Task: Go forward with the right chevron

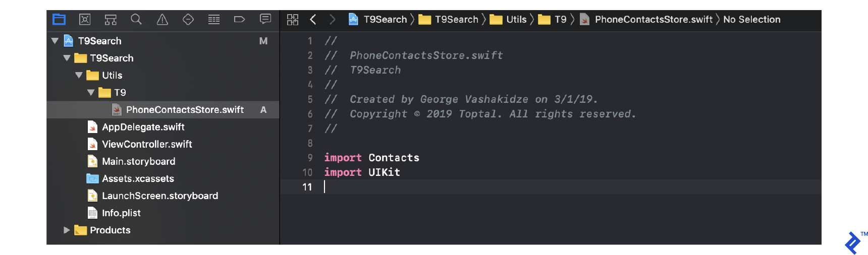Action: [x=332, y=20]
